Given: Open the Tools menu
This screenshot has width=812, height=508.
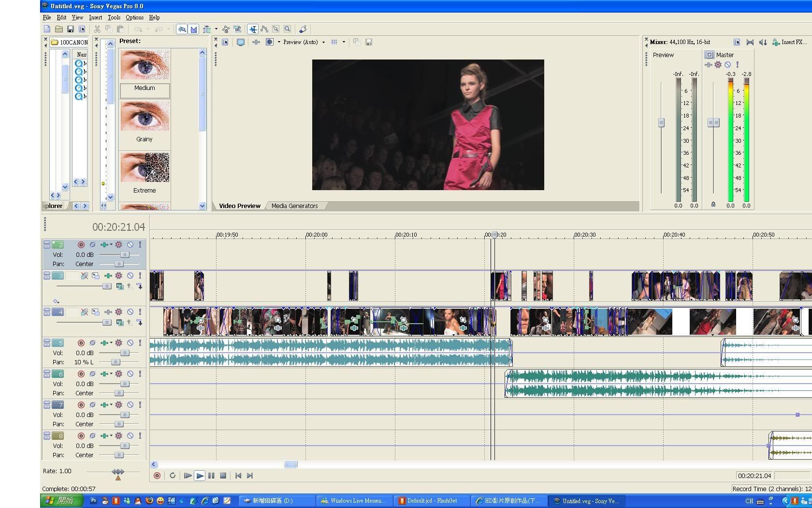Looking at the screenshot, I should coord(114,17).
